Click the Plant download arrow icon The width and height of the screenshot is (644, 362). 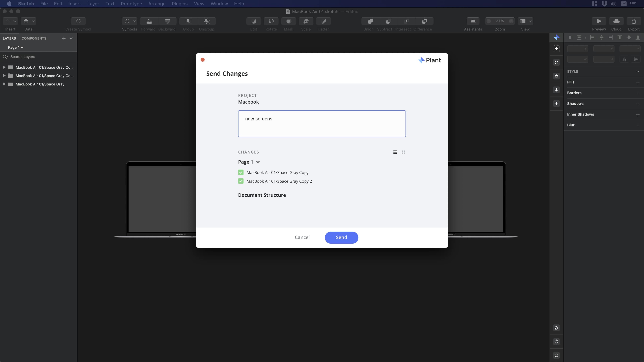coord(556,90)
